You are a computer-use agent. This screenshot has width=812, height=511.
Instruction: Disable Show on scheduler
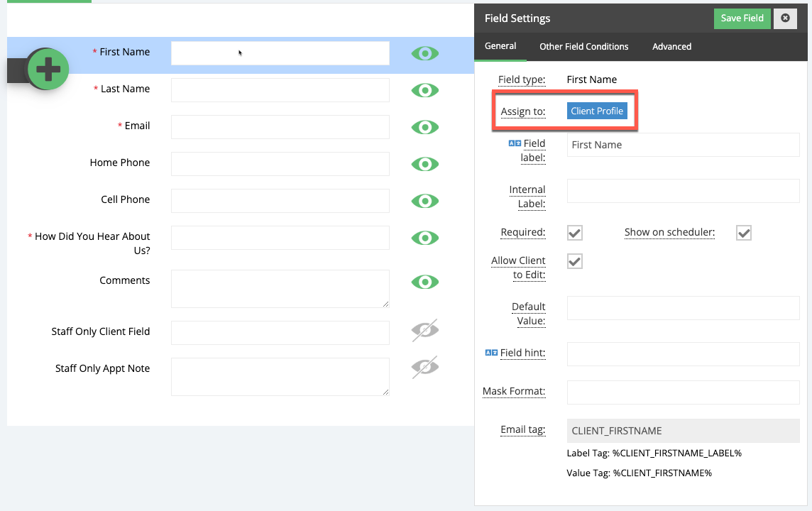[x=743, y=232]
